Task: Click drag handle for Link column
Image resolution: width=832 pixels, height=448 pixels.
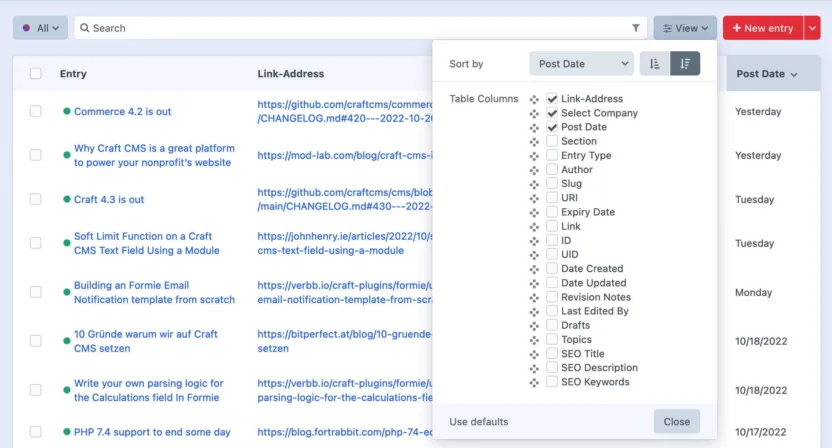Action: click(534, 227)
